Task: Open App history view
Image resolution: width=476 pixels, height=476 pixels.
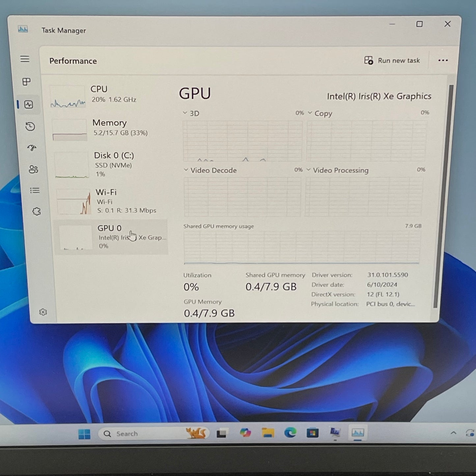Action: pyautogui.click(x=30, y=126)
